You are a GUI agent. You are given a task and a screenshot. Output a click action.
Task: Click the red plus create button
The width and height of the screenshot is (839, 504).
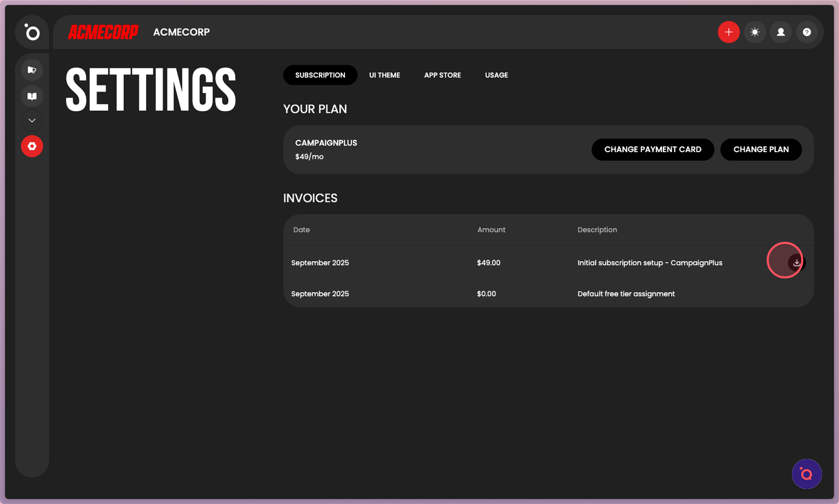pos(728,33)
